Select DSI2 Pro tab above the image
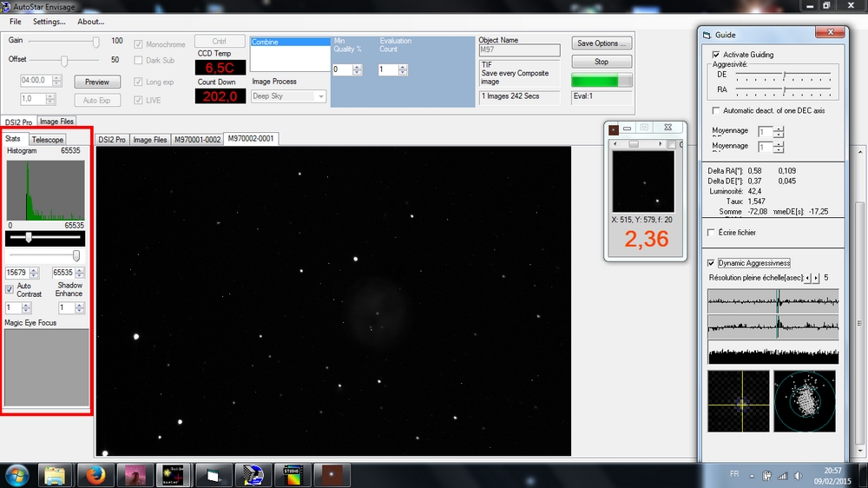 pyautogui.click(x=112, y=140)
